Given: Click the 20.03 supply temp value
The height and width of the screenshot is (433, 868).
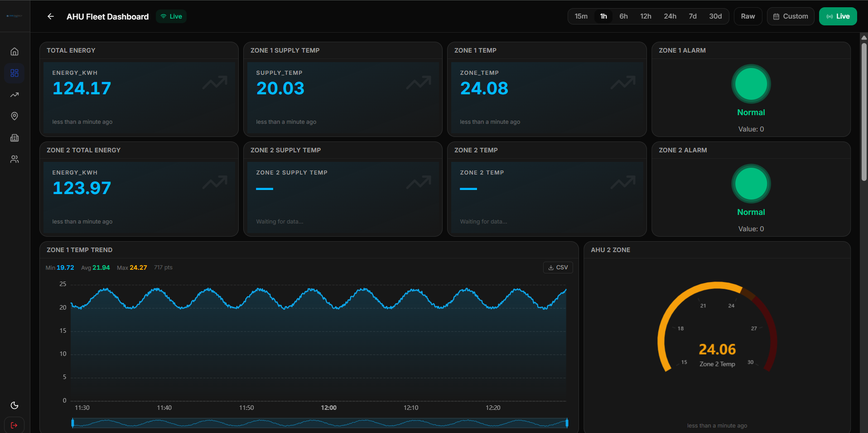Looking at the screenshot, I should point(280,88).
